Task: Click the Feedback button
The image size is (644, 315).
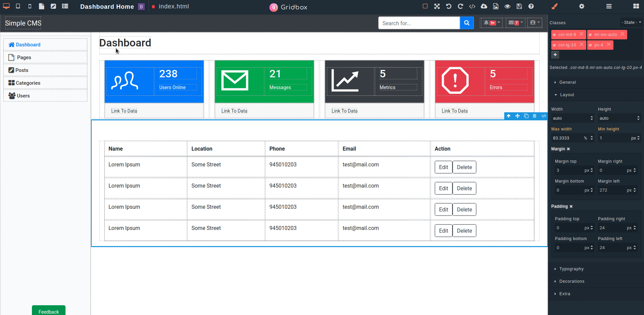Action: (x=48, y=312)
